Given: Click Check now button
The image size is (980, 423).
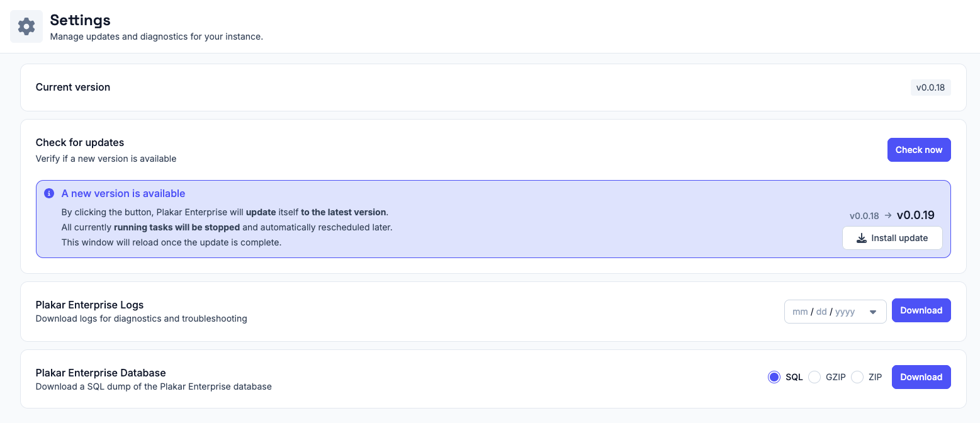Looking at the screenshot, I should click(919, 150).
